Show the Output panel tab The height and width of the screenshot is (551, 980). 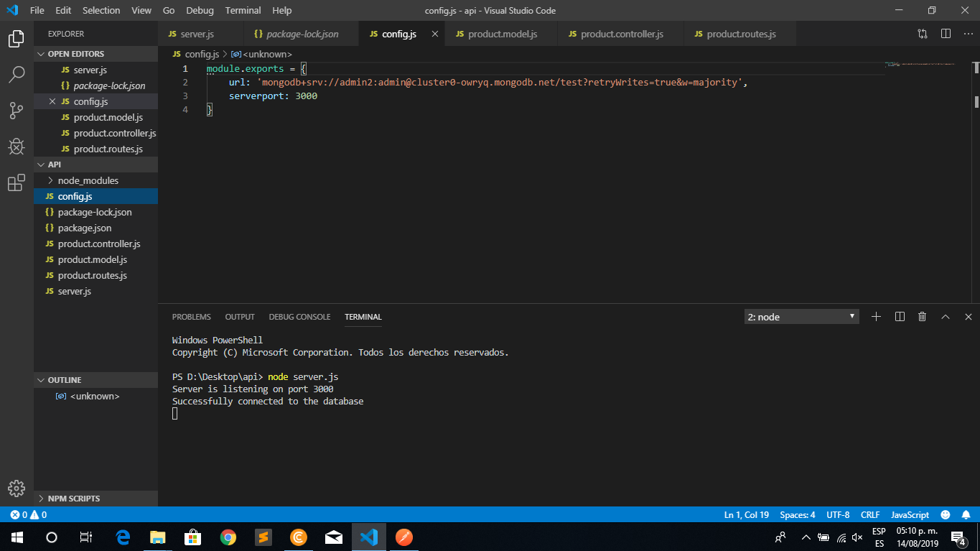pos(240,317)
